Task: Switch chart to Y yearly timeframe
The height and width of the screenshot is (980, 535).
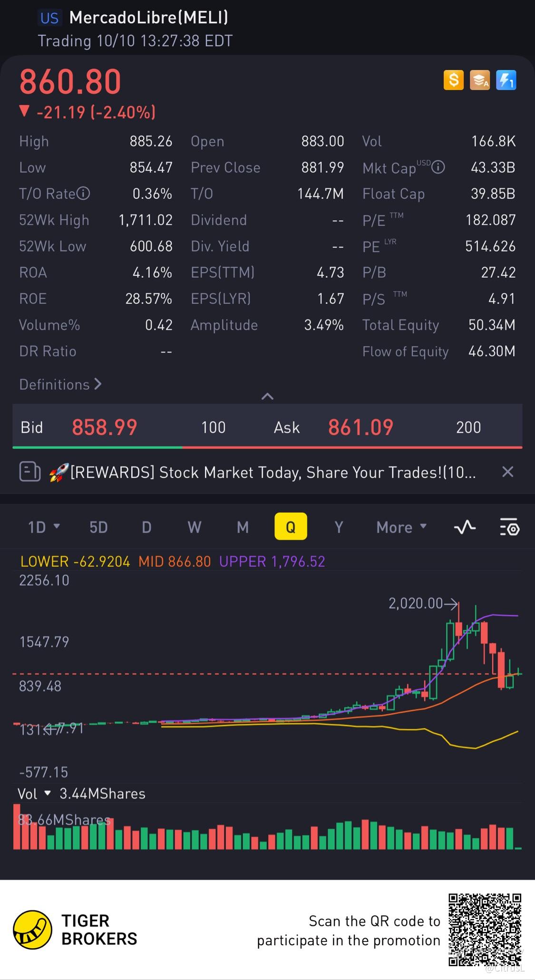Action: 339,527
